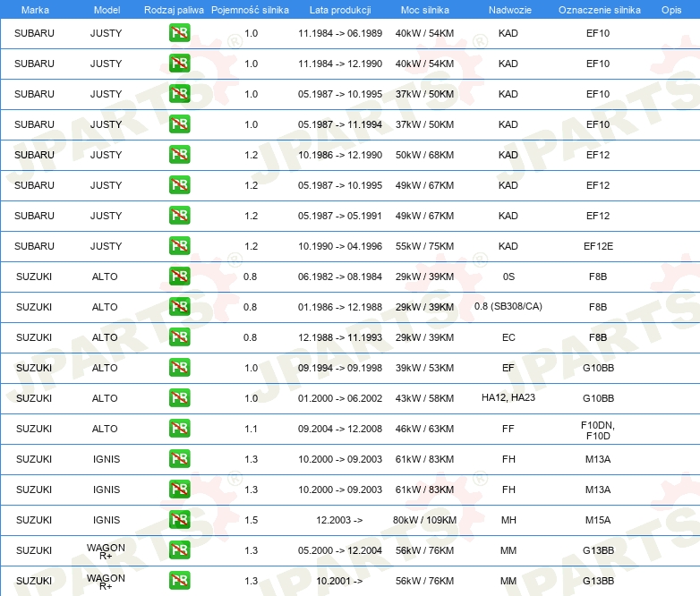Screen dimensions: 700x596
Task: Select the 0.8 (SB308/CA) body cell
Action: (x=508, y=306)
